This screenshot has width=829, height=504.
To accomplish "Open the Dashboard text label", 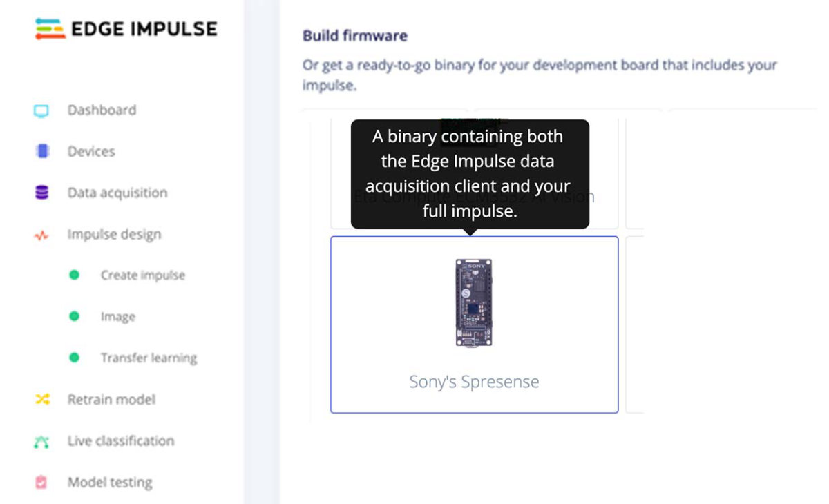I will [102, 110].
